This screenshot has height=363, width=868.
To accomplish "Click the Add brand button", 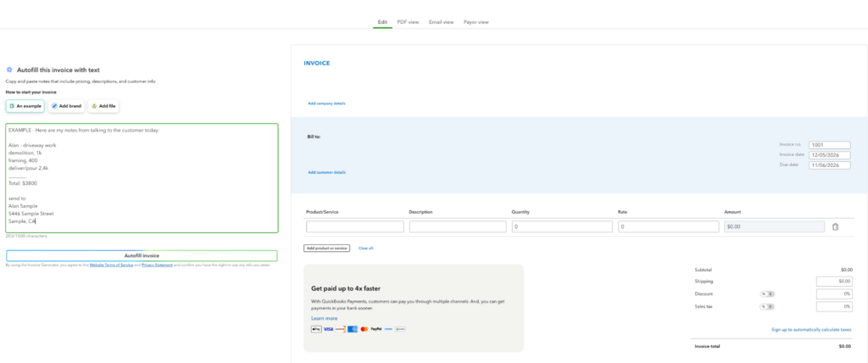I will tap(66, 106).
